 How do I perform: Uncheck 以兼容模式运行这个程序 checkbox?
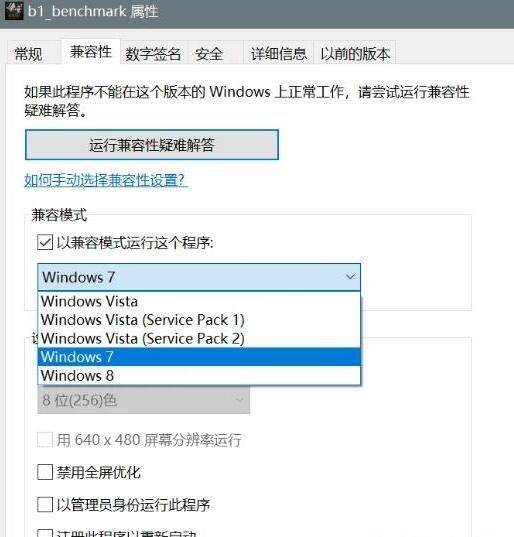point(45,242)
